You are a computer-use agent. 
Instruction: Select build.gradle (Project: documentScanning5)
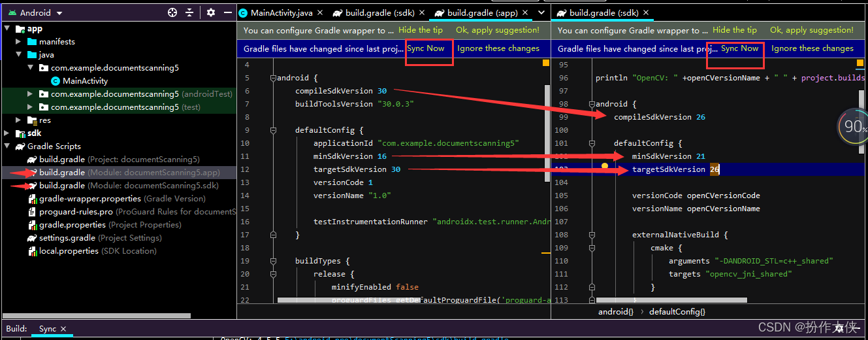point(120,160)
